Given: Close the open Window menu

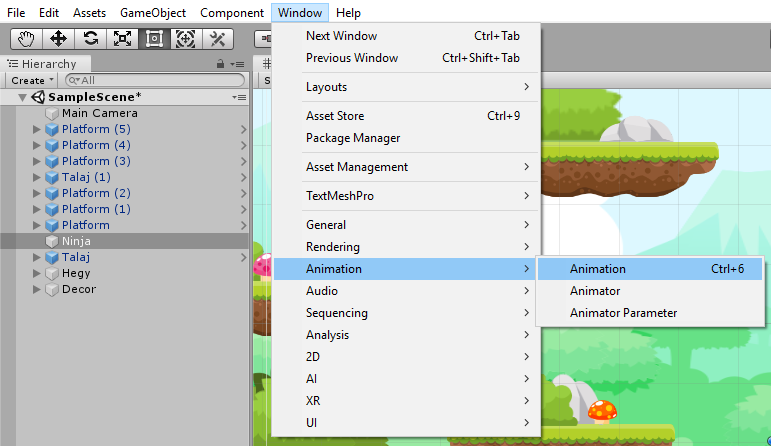Looking at the screenshot, I should coord(300,13).
